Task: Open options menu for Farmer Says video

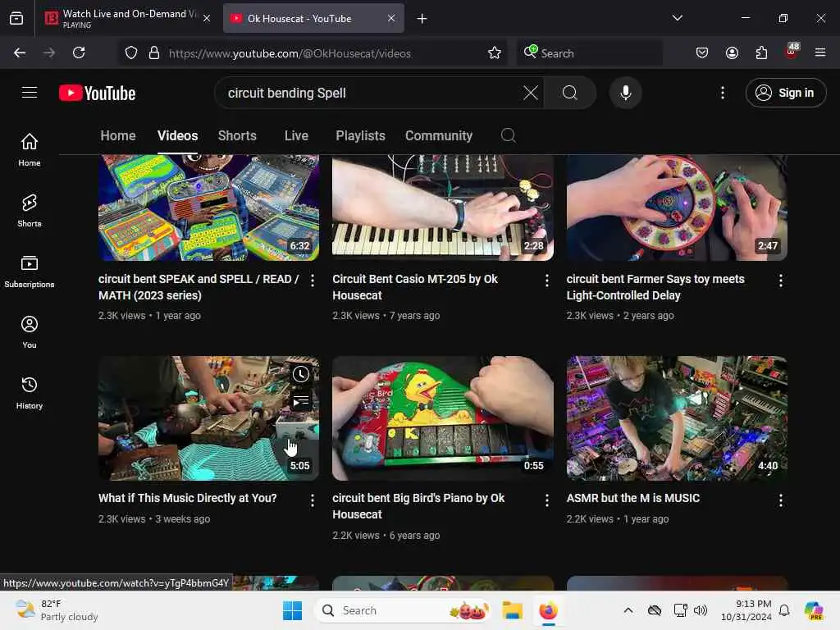Action: coord(781,281)
